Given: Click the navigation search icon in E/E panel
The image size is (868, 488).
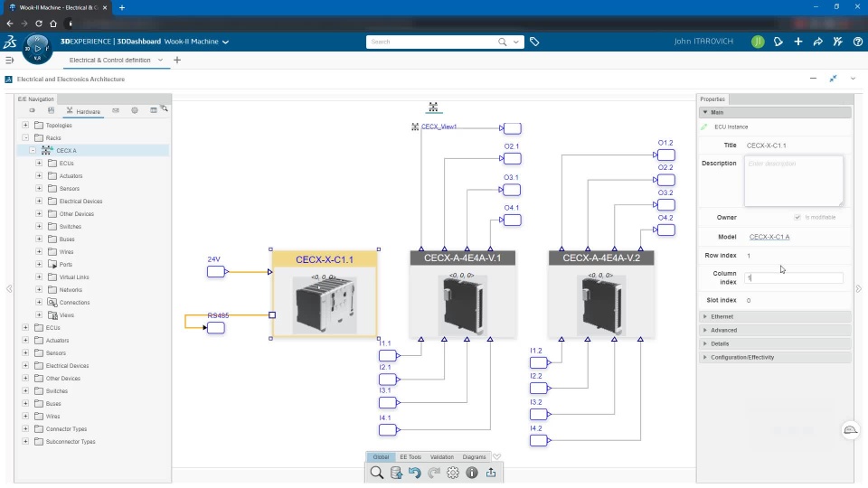Looking at the screenshot, I should (165, 108).
